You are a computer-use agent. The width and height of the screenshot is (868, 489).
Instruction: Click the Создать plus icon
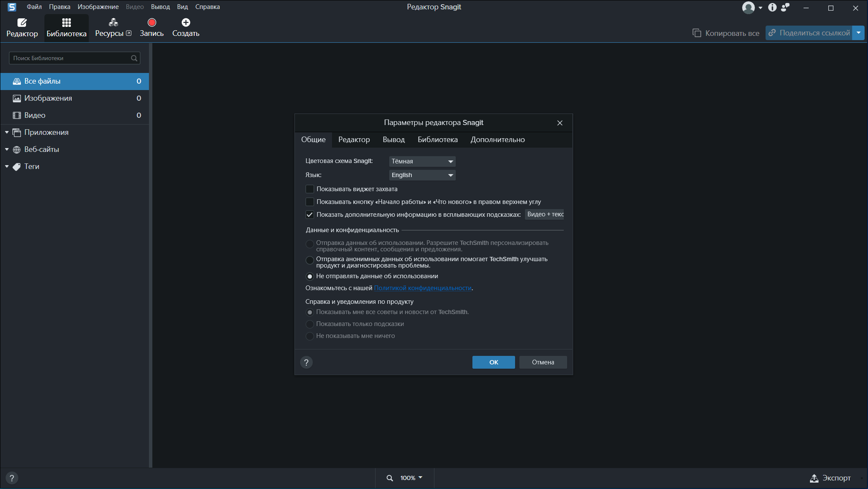pos(186,23)
